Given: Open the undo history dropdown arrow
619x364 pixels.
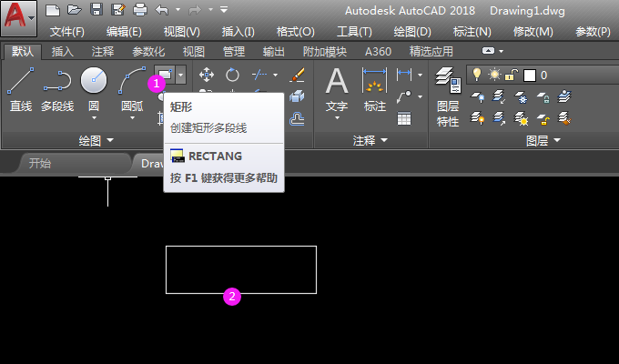Looking at the screenshot, I should pos(178,9).
